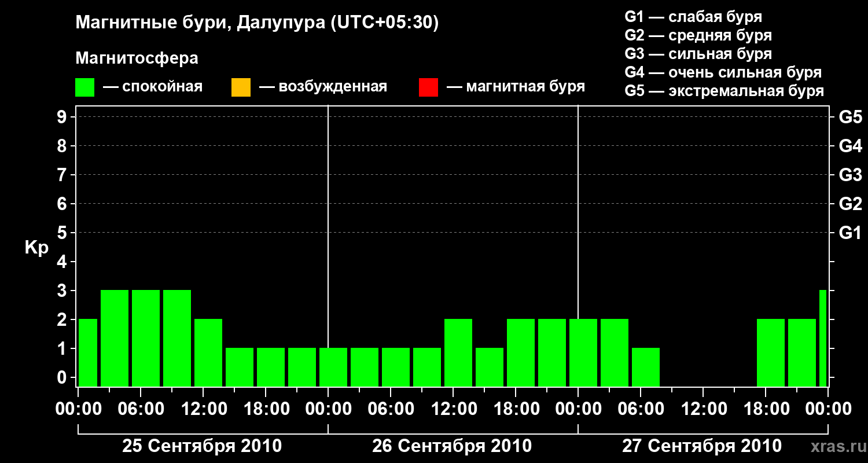868x463 pixels.
Task: Click the '18:00' tick label of 27 Сентября
Action: (x=766, y=409)
